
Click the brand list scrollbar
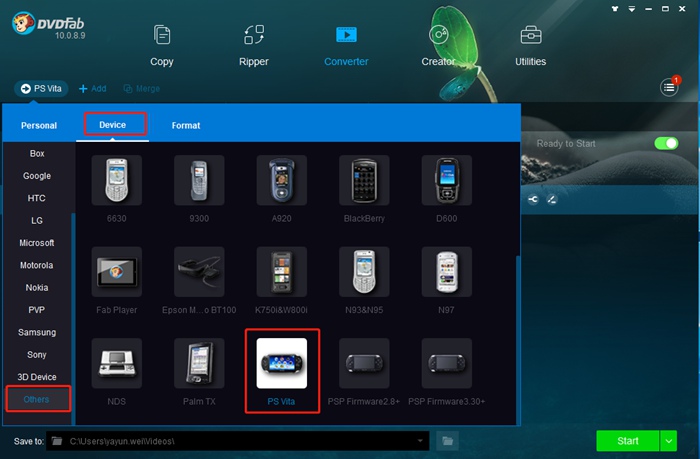[x=73, y=318]
